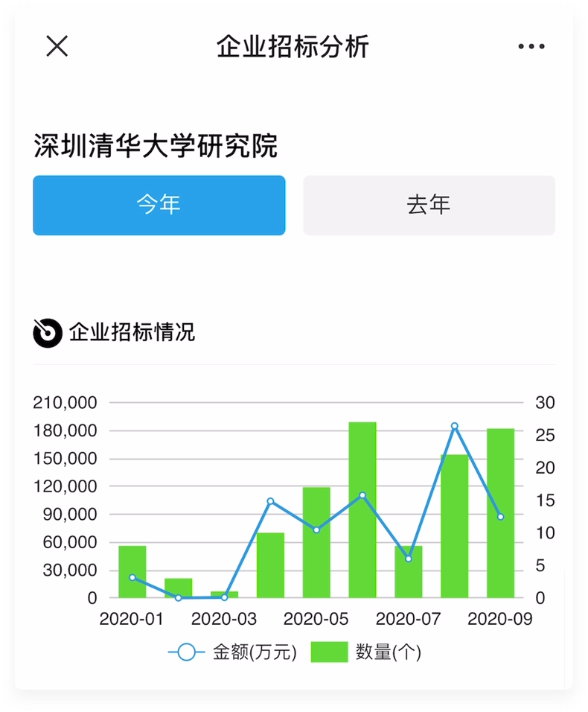Click the line point above 2020-09
Image resolution: width=588 pixels, height=712 pixels.
(500, 517)
